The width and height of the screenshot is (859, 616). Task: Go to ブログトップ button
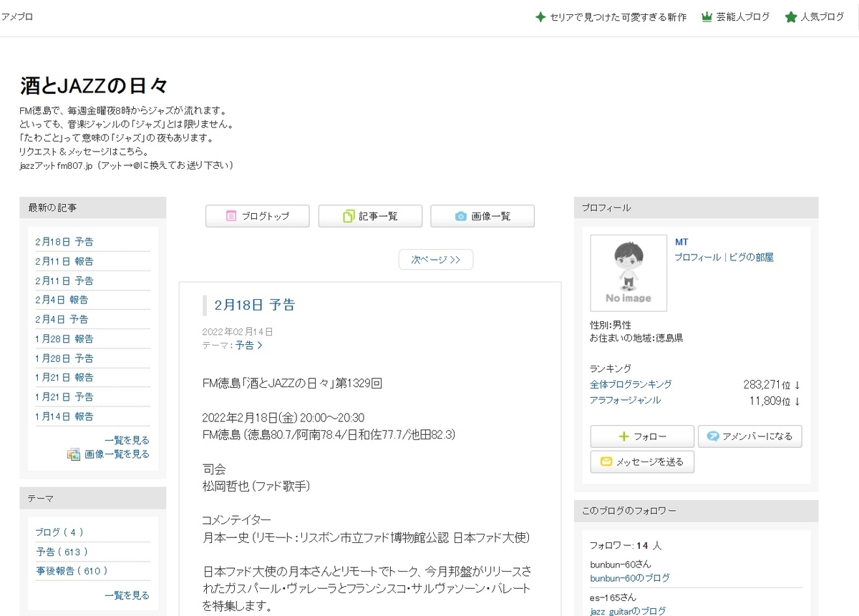point(258,216)
